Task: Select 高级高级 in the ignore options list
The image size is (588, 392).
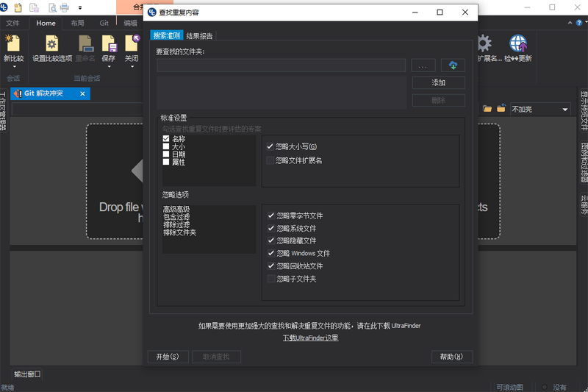Action: click(176, 209)
